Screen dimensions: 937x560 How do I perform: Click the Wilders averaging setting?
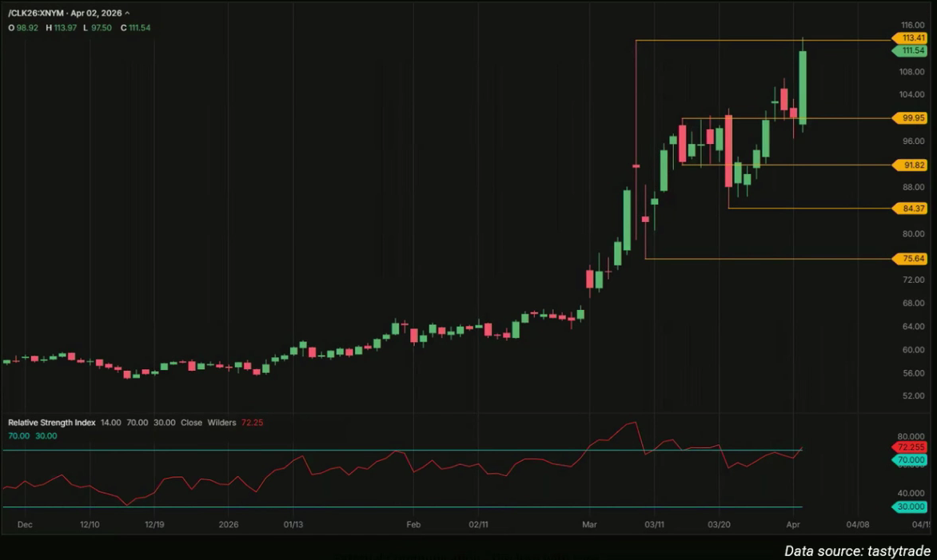[221, 423]
